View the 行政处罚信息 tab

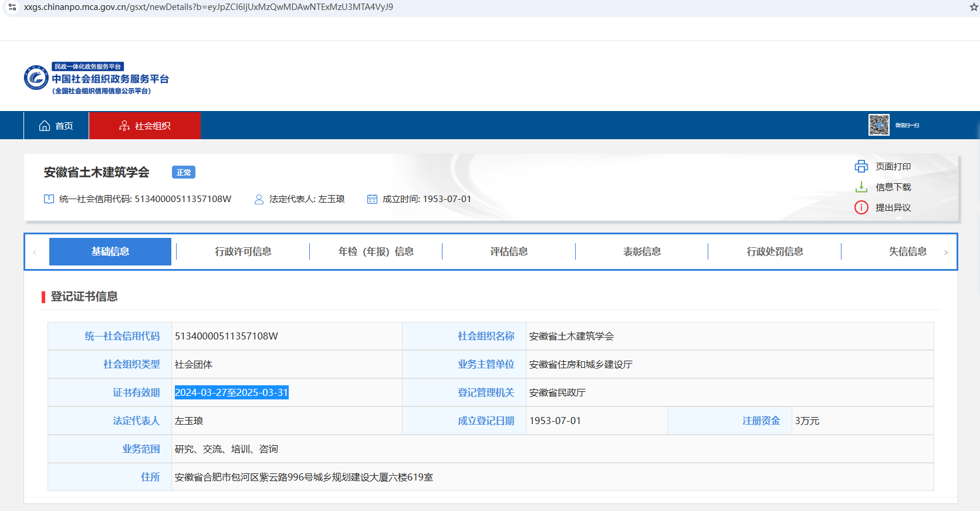point(775,251)
